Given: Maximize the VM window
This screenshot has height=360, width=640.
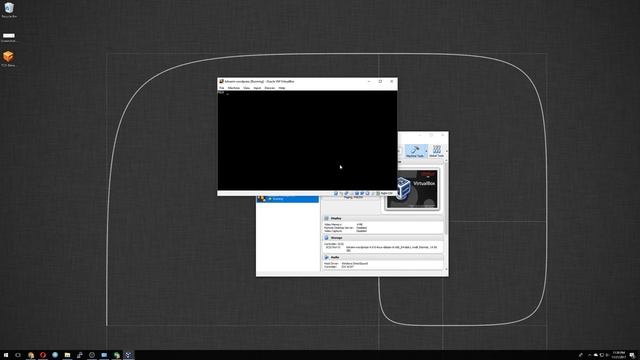Looking at the screenshot, I should click(x=380, y=81).
